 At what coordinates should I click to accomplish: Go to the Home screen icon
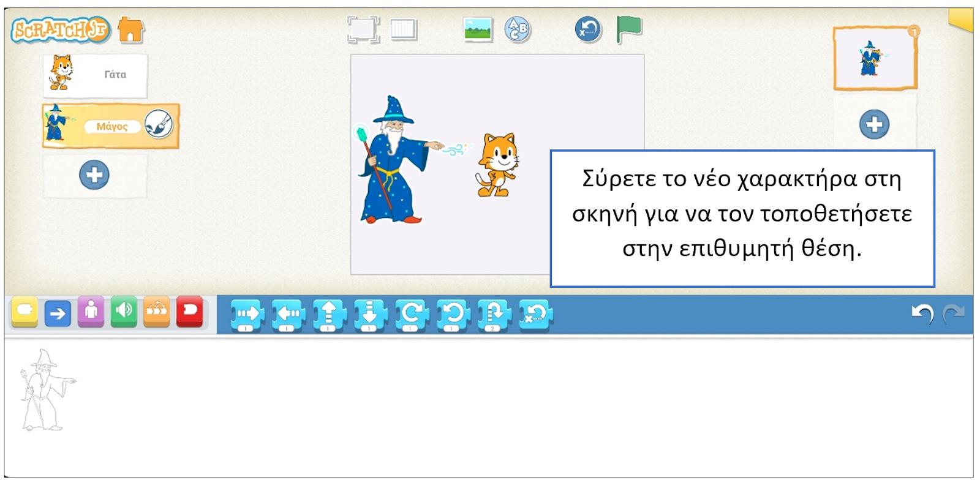click(x=130, y=29)
